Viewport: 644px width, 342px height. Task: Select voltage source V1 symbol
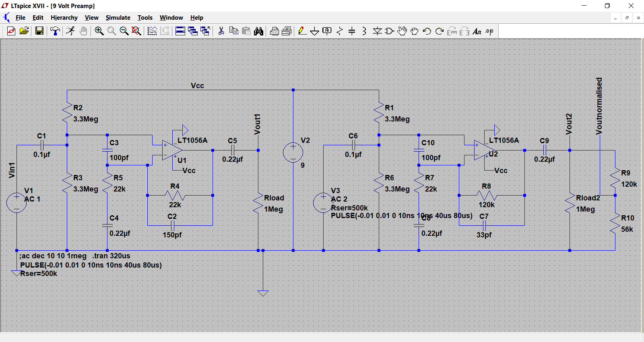(x=17, y=202)
